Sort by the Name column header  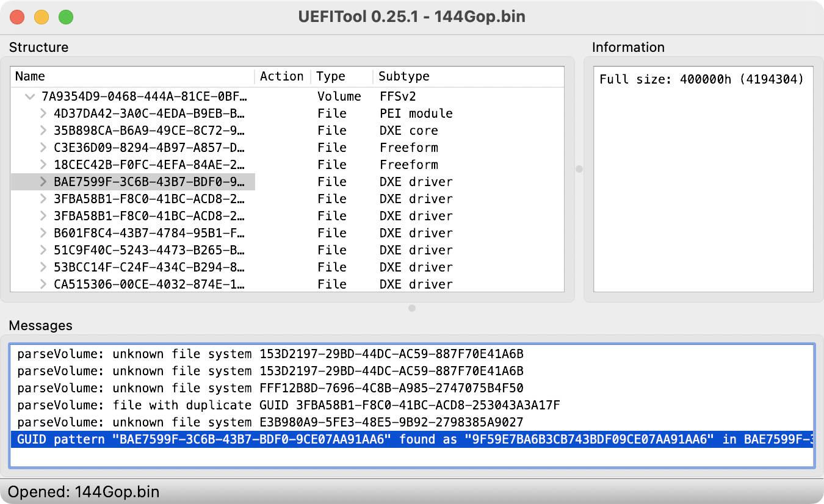(132, 76)
